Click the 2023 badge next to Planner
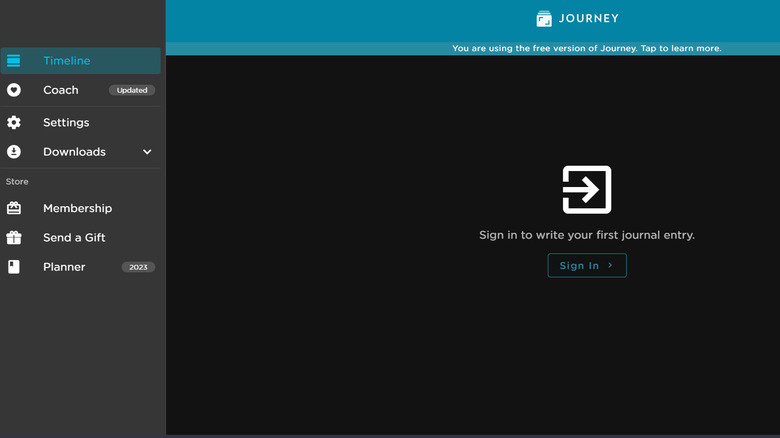The width and height of the screenshot is (780, 438). (x=138, y=267)
